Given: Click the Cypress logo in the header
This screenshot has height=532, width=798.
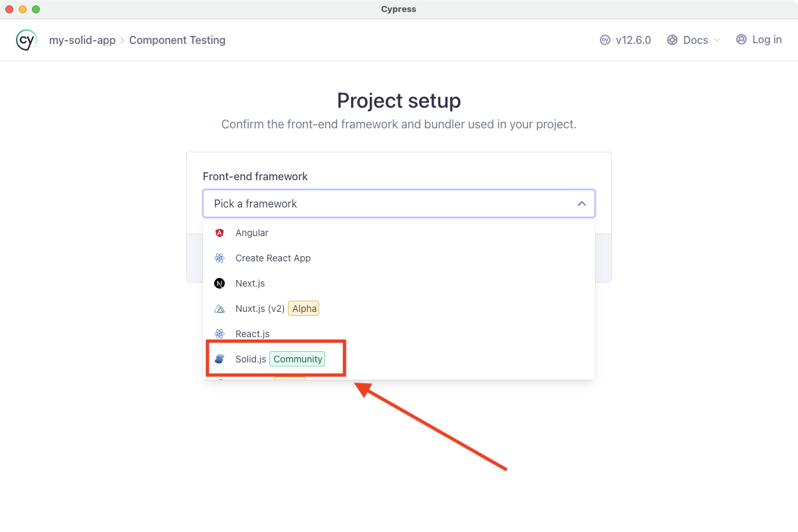Looking at the screenshot, I should (x=25, y=40).
